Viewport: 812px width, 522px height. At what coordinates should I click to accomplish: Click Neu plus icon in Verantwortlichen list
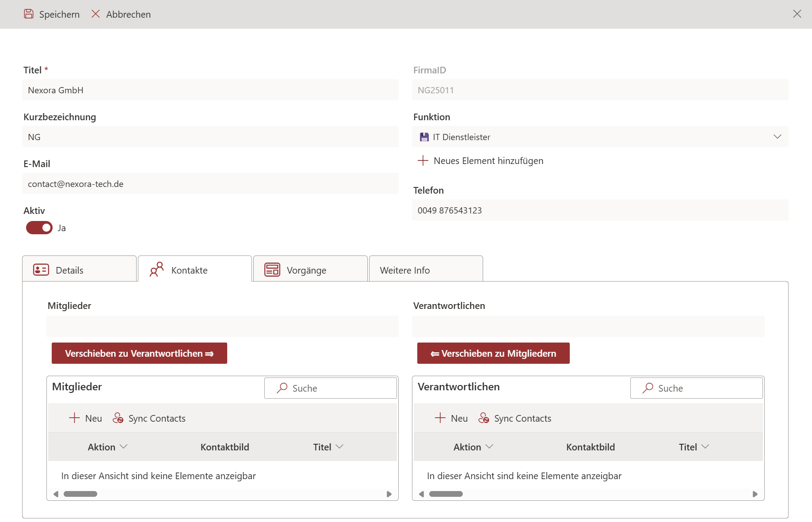[440, 418]
